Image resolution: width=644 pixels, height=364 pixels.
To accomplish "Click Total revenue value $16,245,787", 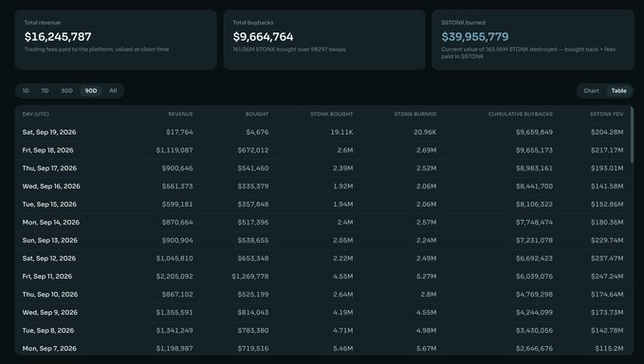I will tap(58, 37).
